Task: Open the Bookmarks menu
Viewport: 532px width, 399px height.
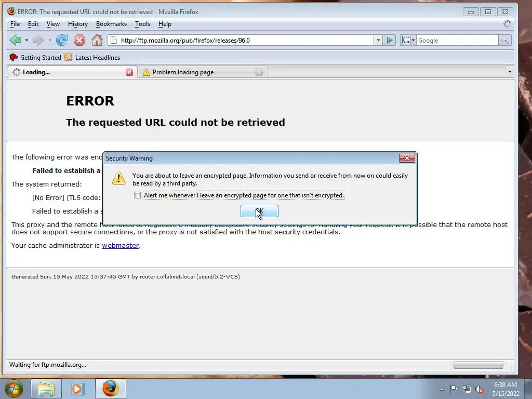Action: point(111,24)
